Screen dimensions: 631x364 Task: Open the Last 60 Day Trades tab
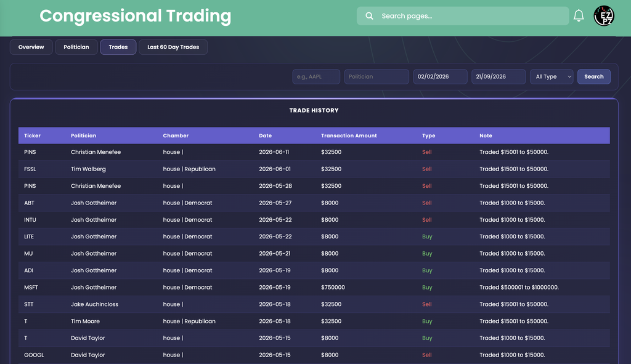pyautogui.click(x=173, y=47)
